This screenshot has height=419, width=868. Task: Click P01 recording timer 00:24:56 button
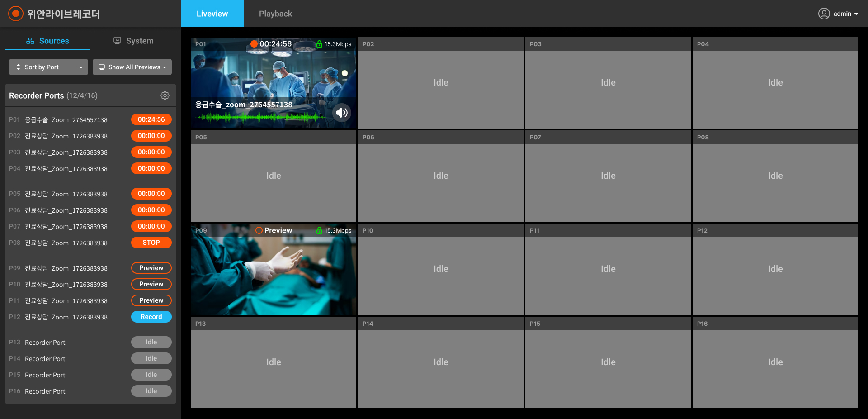[x=151, y=119]
